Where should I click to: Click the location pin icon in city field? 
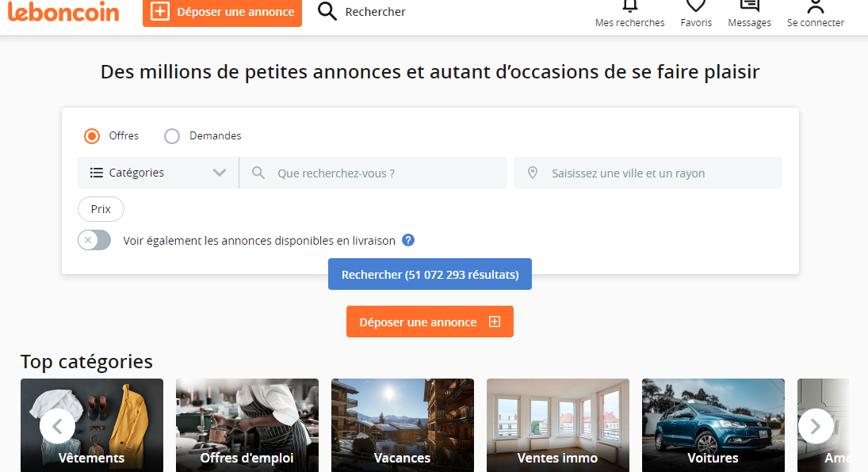533,173
